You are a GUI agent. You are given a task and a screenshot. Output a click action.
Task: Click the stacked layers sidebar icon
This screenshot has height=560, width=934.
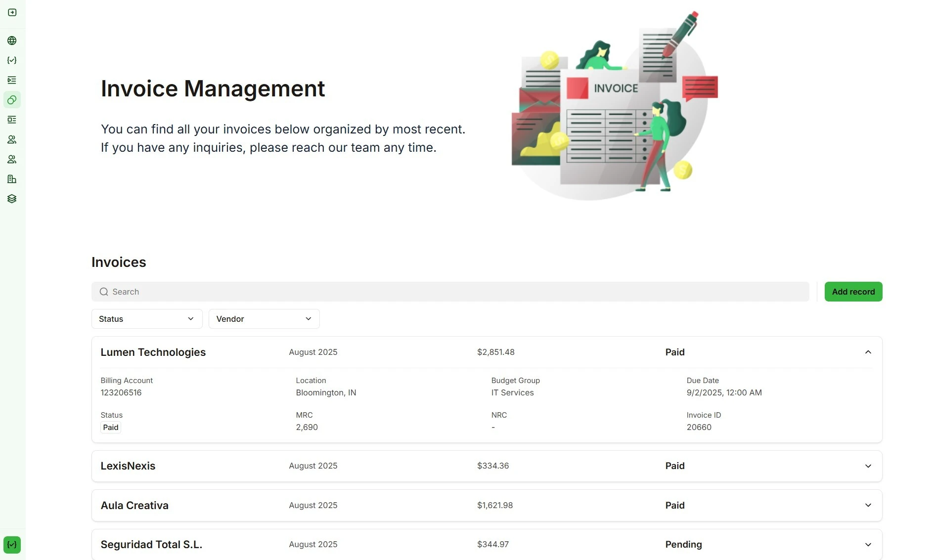(x=12, y=199)
